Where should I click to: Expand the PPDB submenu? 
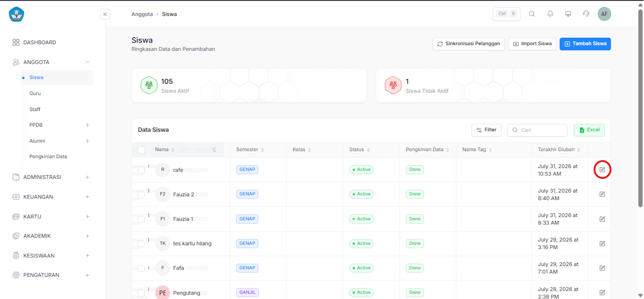[x=88, y=125]
